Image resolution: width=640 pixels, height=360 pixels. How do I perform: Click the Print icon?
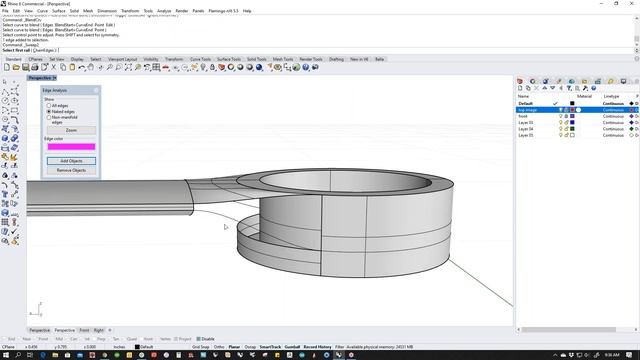(x=35, y=67)
